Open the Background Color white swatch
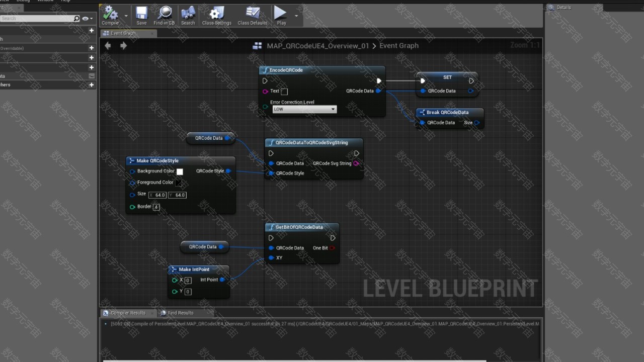644x362 pixels. [180, 172]
